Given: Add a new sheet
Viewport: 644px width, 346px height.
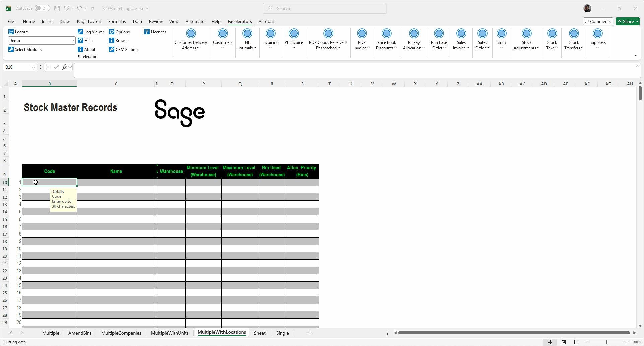Looking at the screenshot, I should pyautogui.click(x=310, y=333).
